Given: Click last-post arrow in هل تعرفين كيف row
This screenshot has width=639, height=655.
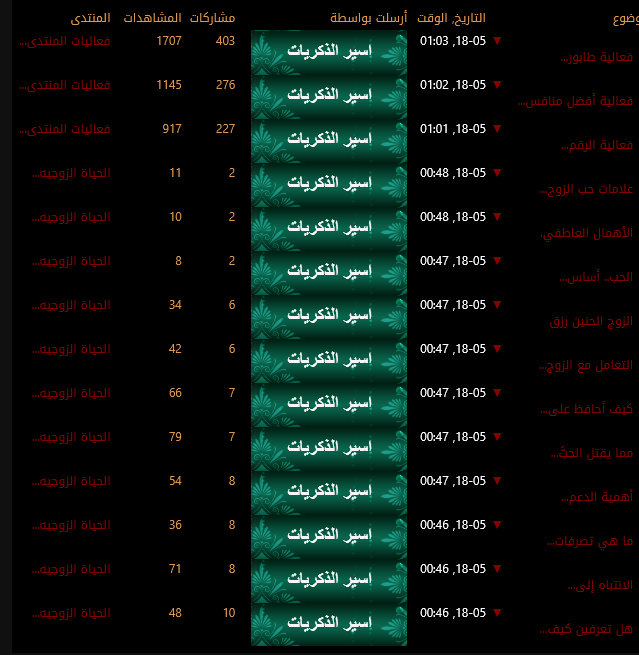Looking at the screenshot, I should (x=497, y=613).
